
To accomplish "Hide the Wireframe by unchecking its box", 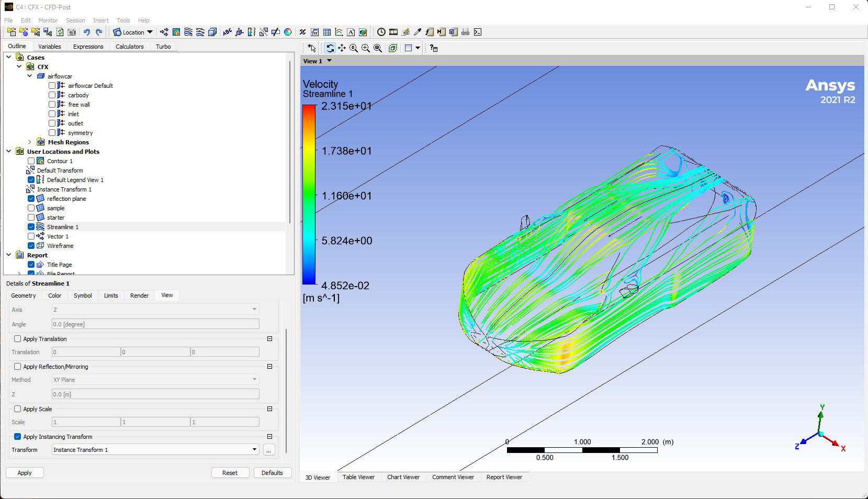I will 31,246.
